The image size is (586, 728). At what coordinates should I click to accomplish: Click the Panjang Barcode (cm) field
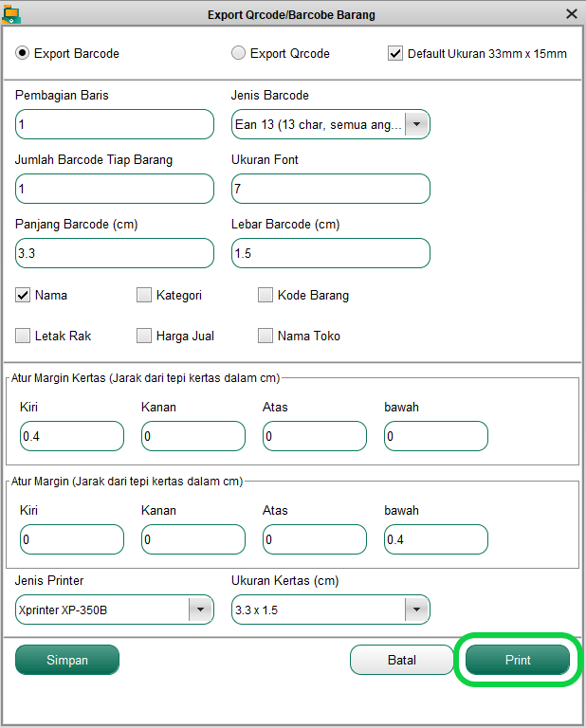pos(115,253)
